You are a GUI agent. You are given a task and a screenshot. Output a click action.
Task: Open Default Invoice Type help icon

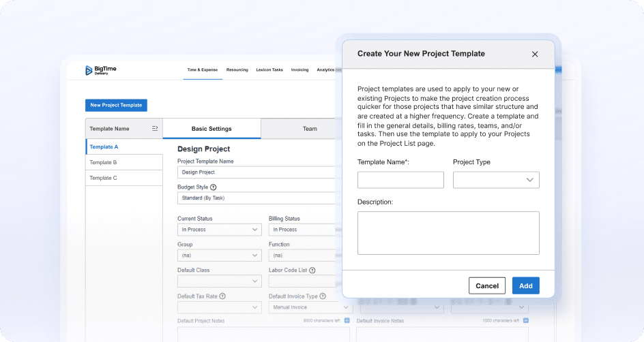[323, 296]
